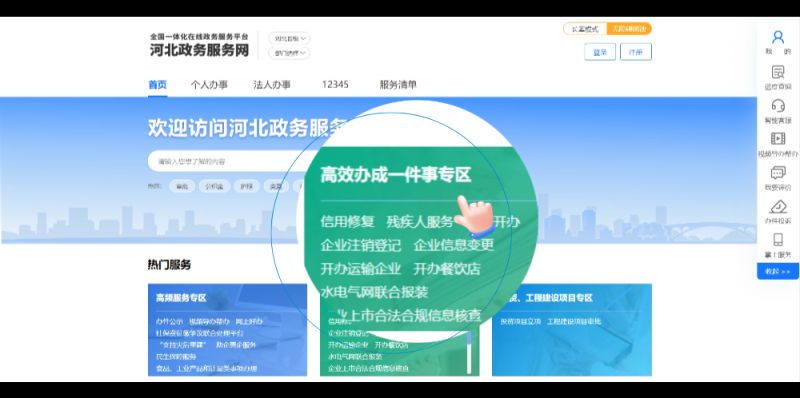Open the 我的 user profile icon

click(778, 42)
